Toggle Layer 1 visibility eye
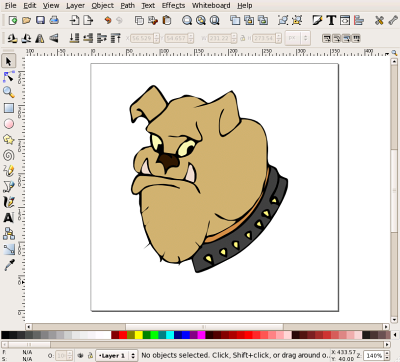This screenshot has width=400, height=362. tap(80, 356)
